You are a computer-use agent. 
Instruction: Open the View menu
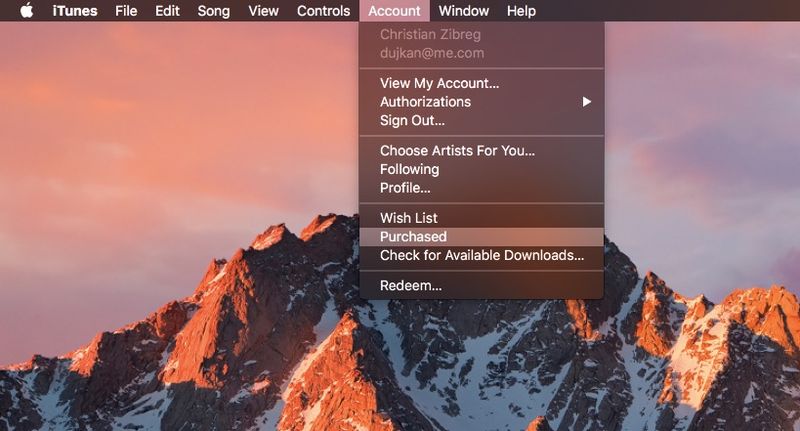pos(263,11)
